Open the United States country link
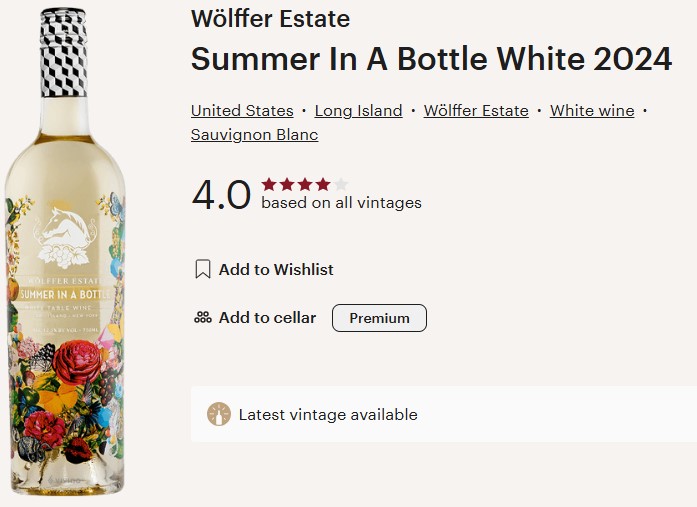Viewport: 697px width, 507px height. coord(242,111)
